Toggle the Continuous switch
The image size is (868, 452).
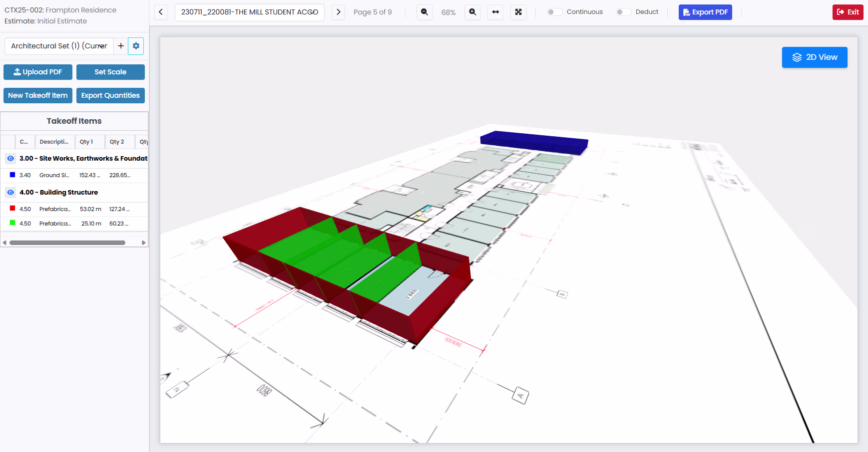[554, 12]
